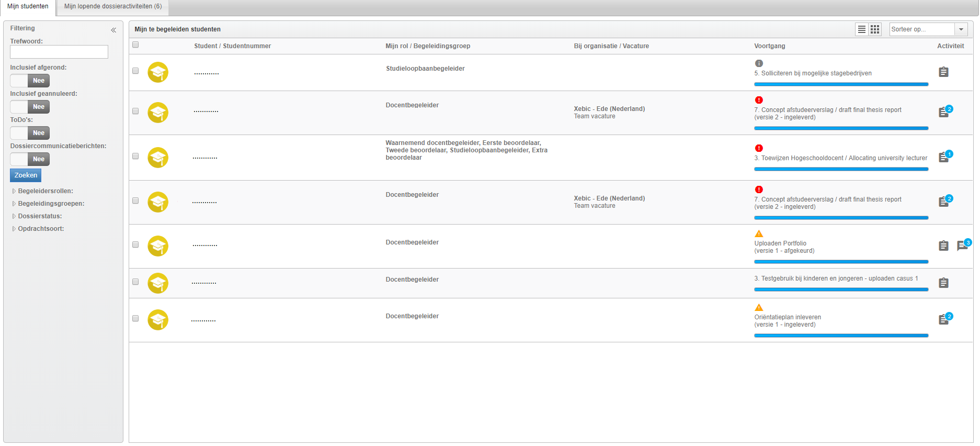Viewport: 980px width, 446px height.
Task: Open student avatar in Studieloopbaanbegeleider row
Action: 158,72
